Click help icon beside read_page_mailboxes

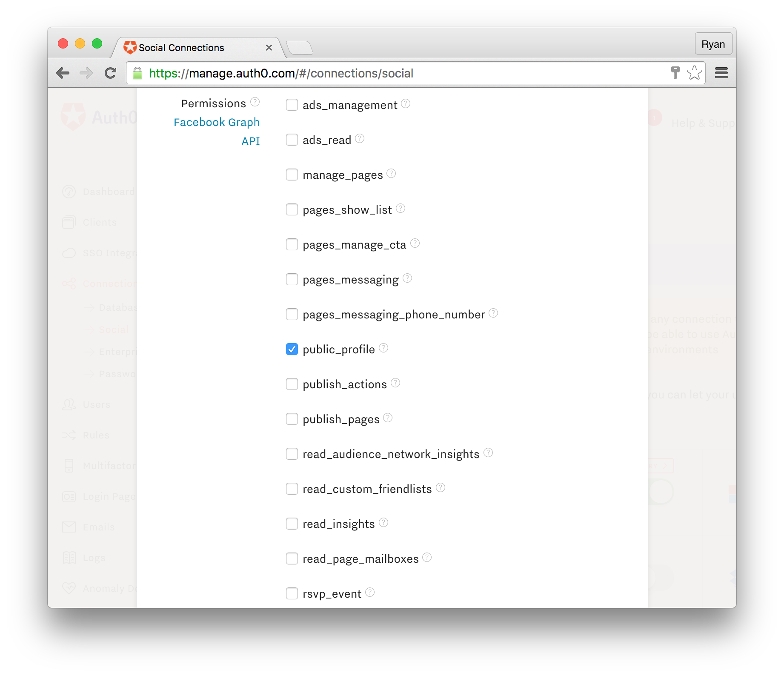[x=427, y=557]
